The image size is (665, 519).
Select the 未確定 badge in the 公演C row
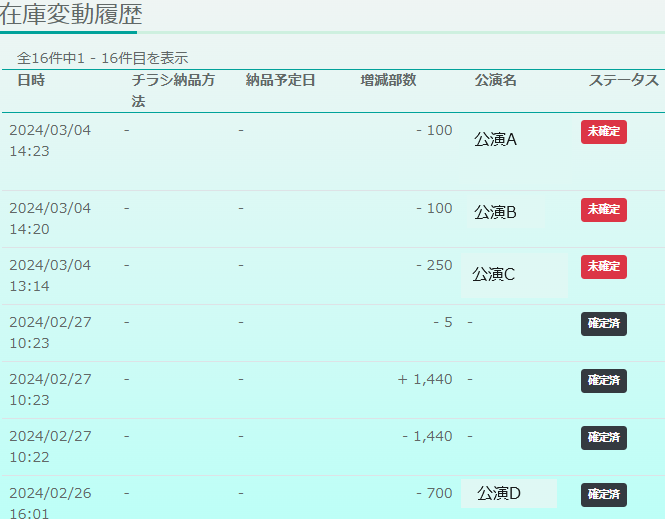coord(603,267)
